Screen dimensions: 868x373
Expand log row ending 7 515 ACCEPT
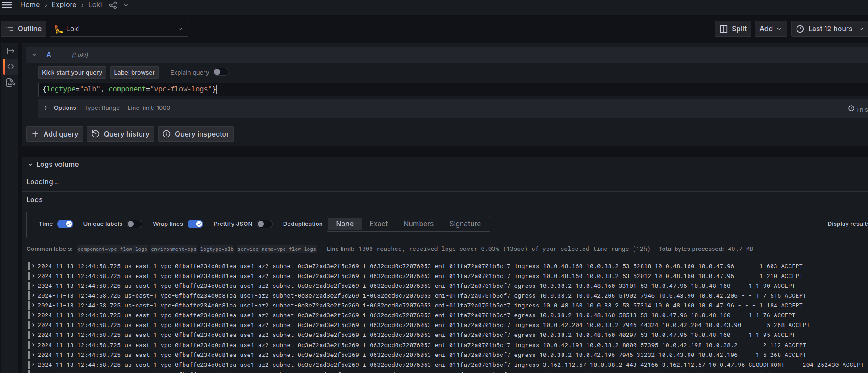coord(33,295)
